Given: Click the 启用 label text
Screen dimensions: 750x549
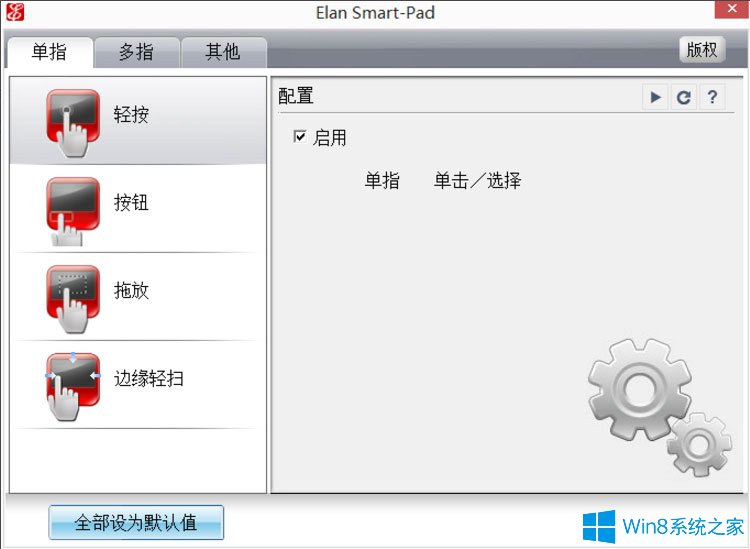Looking at the screenshot, I should (330, 138).
